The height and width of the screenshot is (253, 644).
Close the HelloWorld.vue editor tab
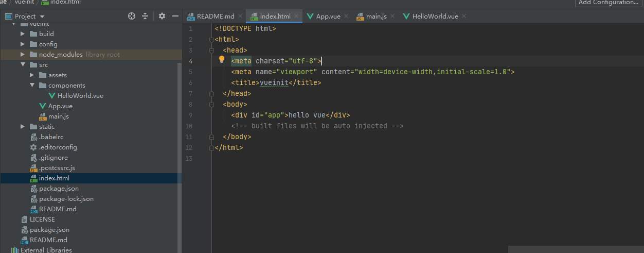coord(464,16)
